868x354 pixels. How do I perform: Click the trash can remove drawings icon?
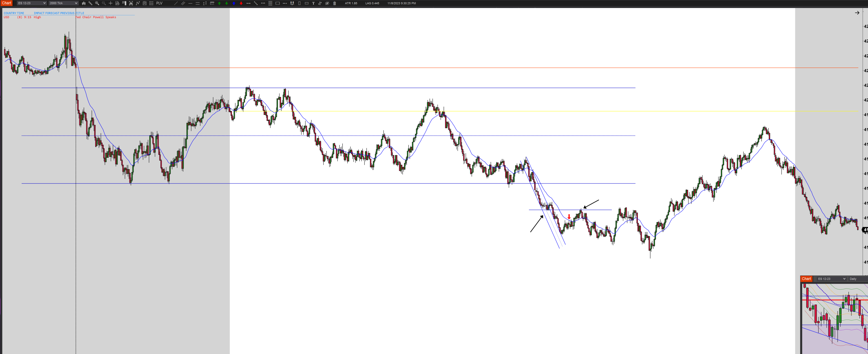point(335,3)
